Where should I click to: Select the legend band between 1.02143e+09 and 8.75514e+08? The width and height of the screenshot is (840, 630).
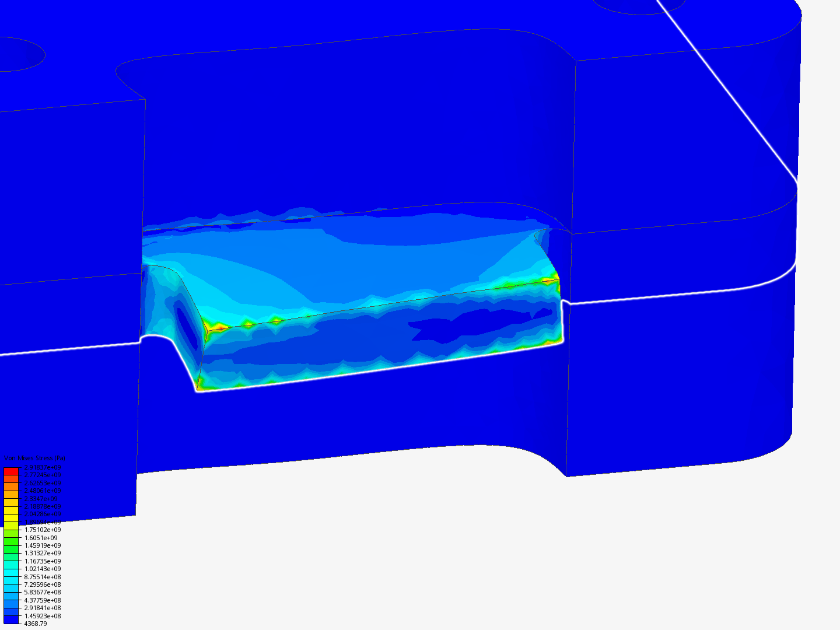(x=11, y=573)
